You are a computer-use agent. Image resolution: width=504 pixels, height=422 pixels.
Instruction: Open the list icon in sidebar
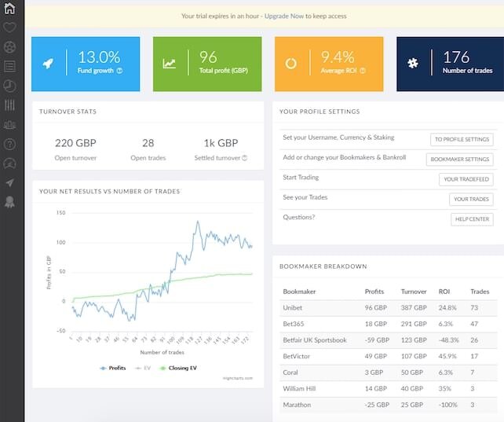click(9, 67)
